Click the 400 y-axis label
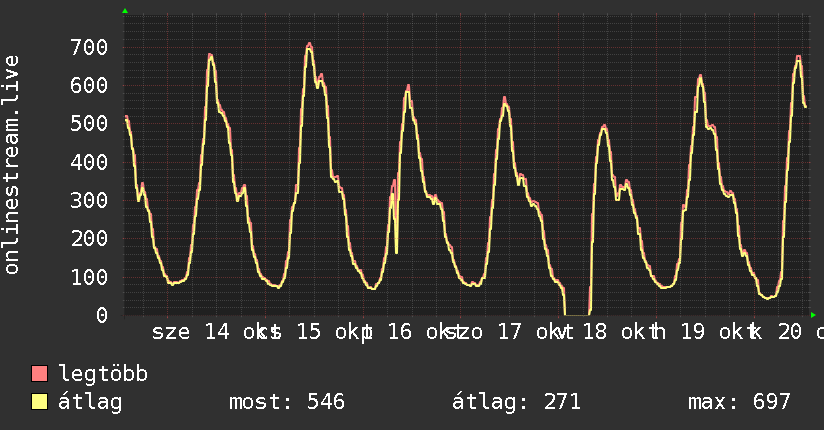 pos(89,162)
